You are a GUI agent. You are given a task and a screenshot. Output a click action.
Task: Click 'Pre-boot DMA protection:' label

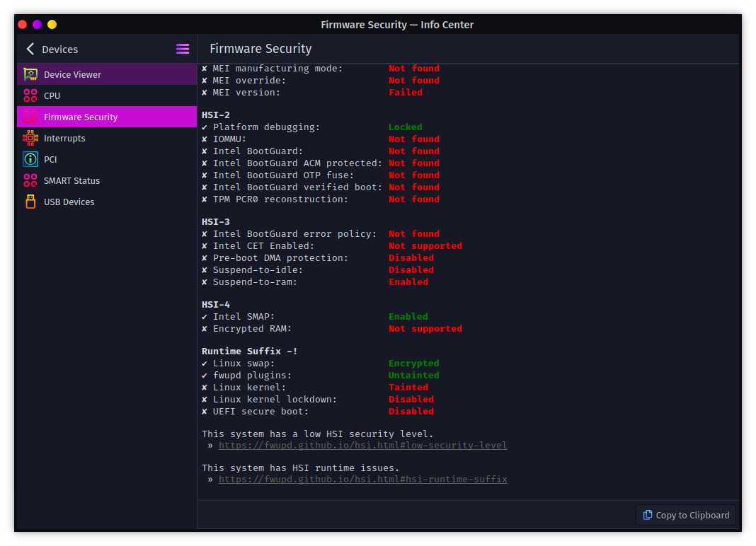point(280,258)
